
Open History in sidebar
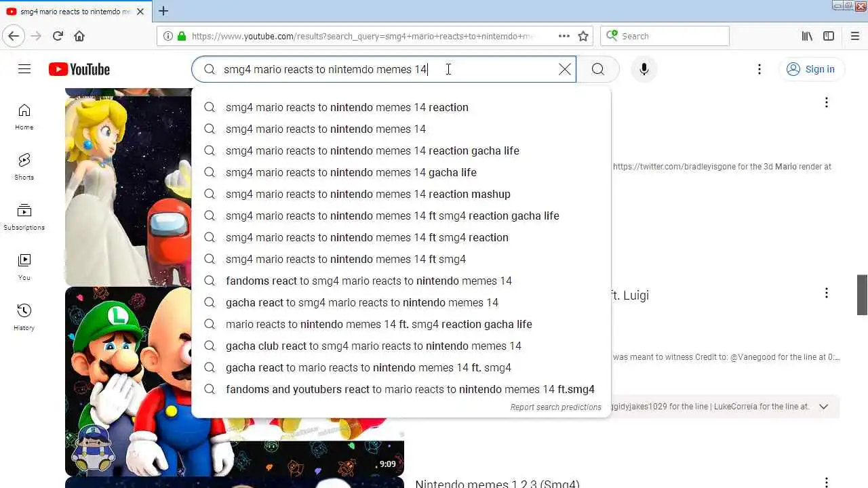pos(24,318)
